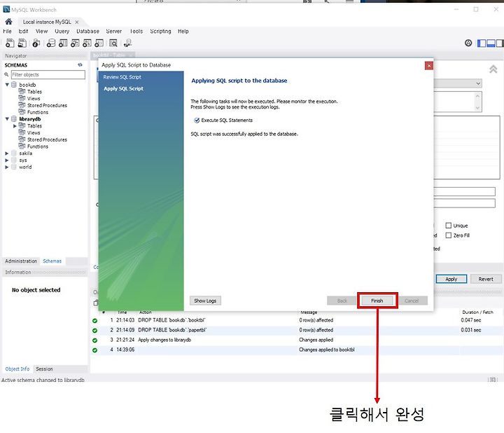Switch to the Administration tab

coord(21,261)
